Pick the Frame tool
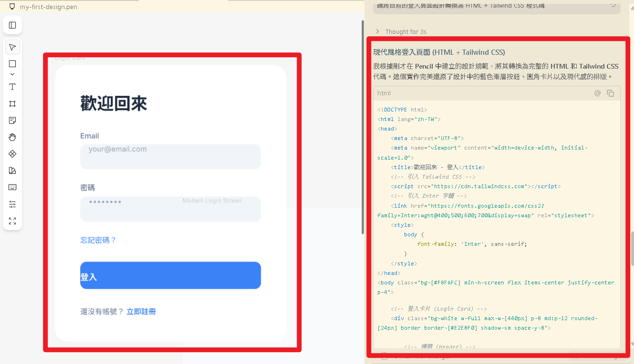This screenshot has width=634, height=364. [x=12, y=104]
